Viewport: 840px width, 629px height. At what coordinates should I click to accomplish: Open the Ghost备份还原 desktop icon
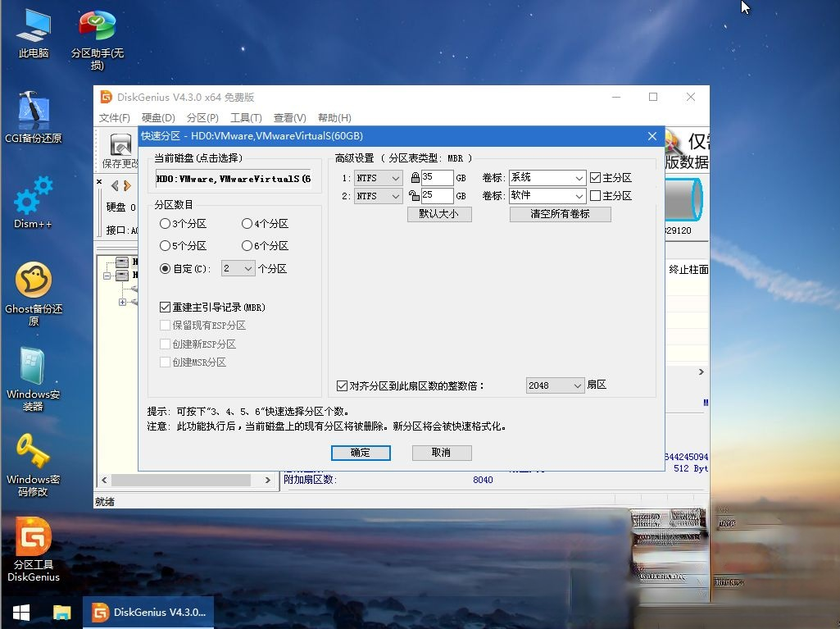pyautogui.click(x=34, y=294)
